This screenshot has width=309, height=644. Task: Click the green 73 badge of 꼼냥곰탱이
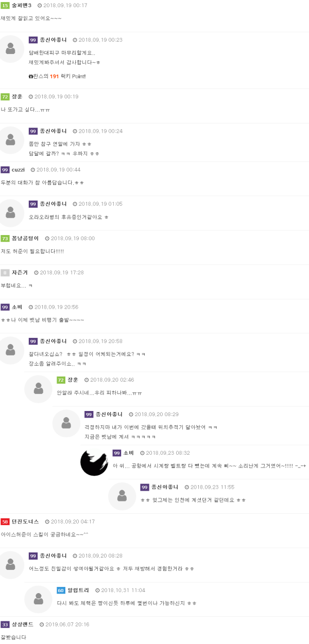coord(5,238)
